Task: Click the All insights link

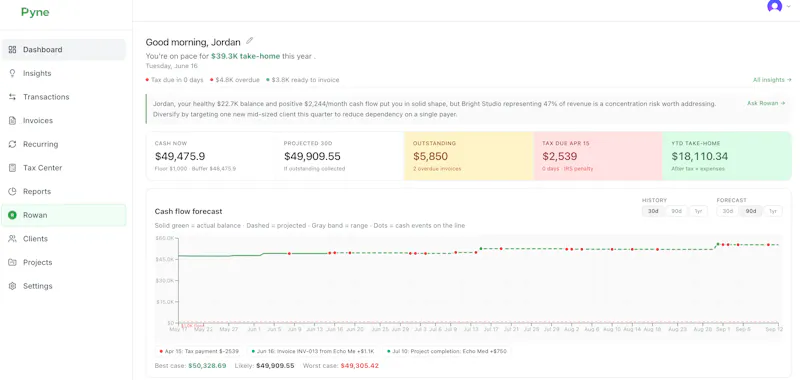Action: (772, 80)
